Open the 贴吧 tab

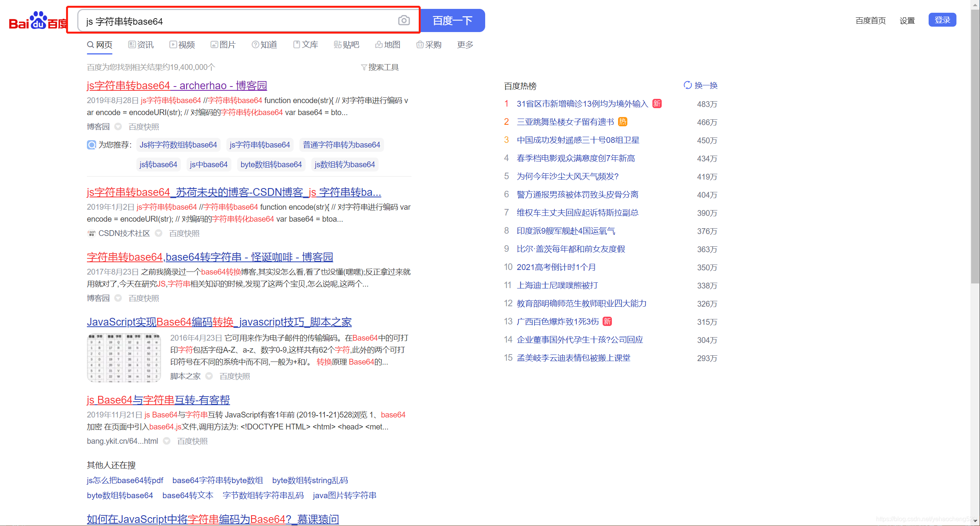[346, 45]
